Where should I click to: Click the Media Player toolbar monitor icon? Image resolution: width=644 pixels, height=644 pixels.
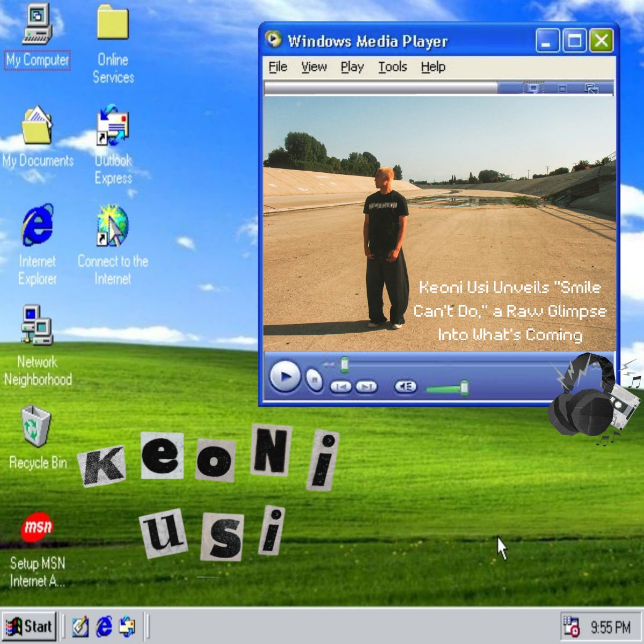(533, 87)
